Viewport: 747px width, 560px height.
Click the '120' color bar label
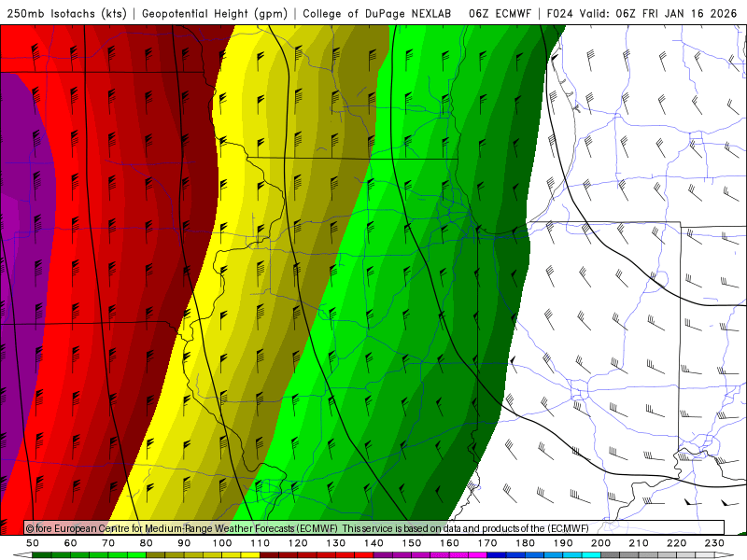tap(298, 543)
